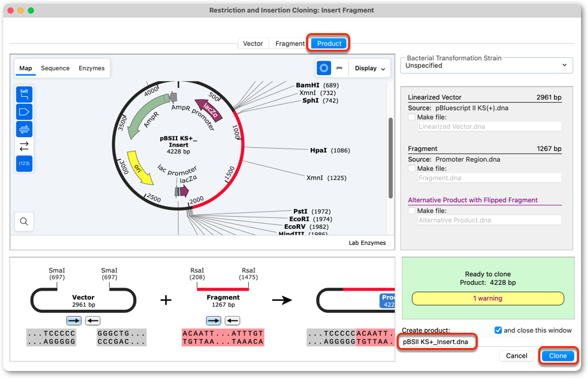Select the Product tab

click(329, 43)
